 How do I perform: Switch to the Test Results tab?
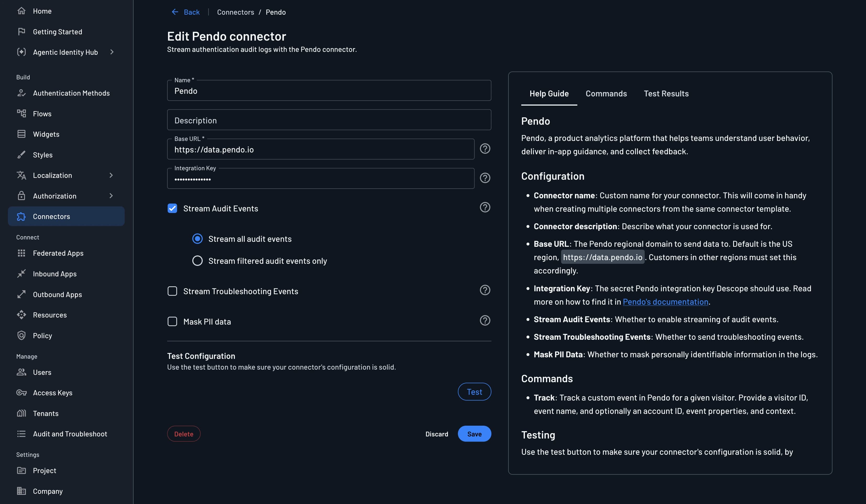666,94
